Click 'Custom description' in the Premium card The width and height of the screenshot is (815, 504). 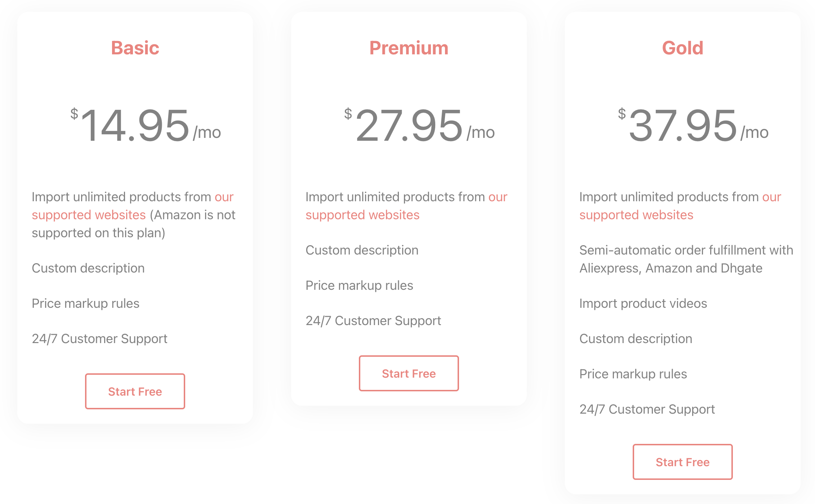pos(362,250)
